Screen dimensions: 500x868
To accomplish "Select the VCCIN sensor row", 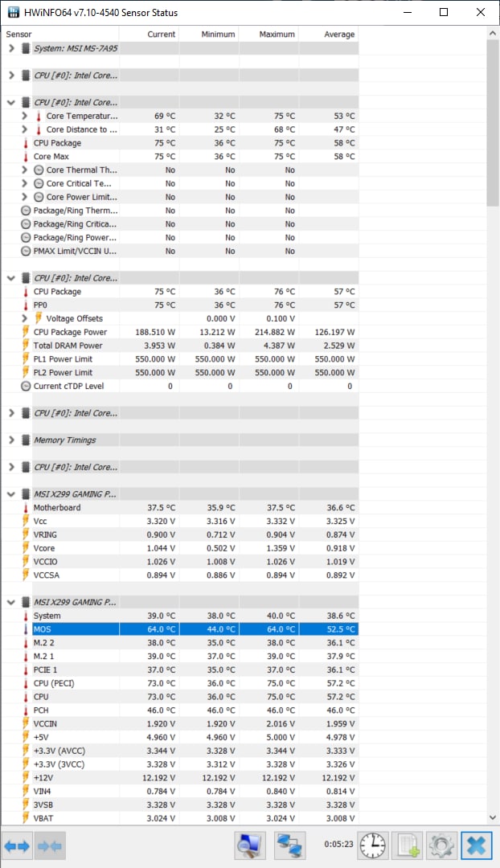I will pyautogui.click(x=180, y=723).
